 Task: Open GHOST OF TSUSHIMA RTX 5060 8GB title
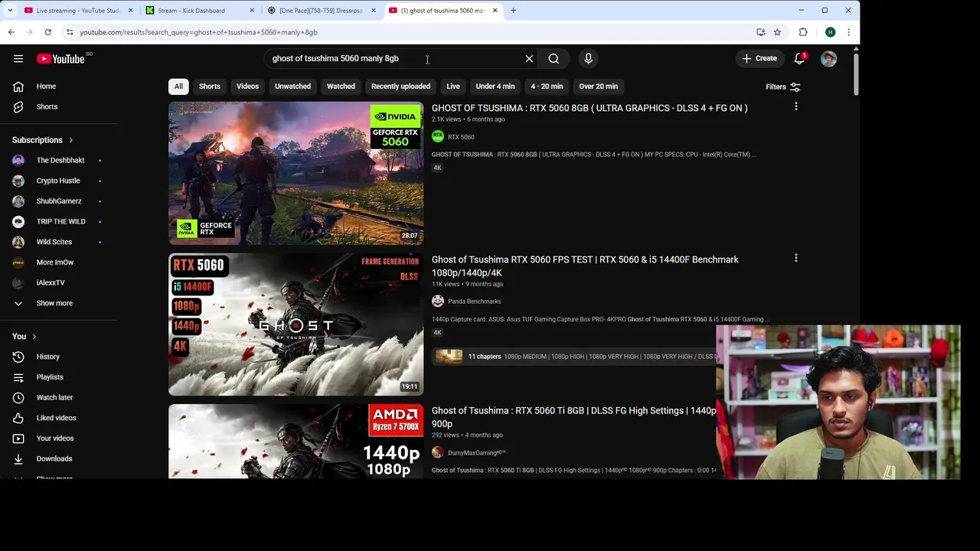[590, 108]
